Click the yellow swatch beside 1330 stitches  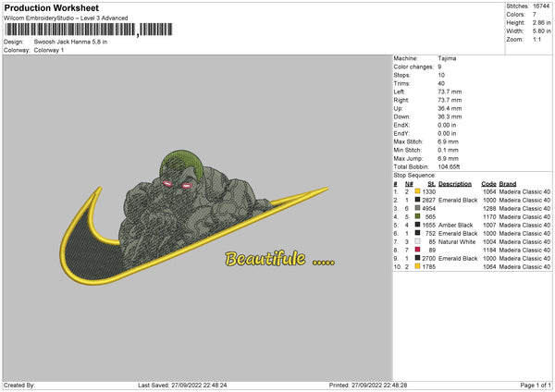(418, 191)
